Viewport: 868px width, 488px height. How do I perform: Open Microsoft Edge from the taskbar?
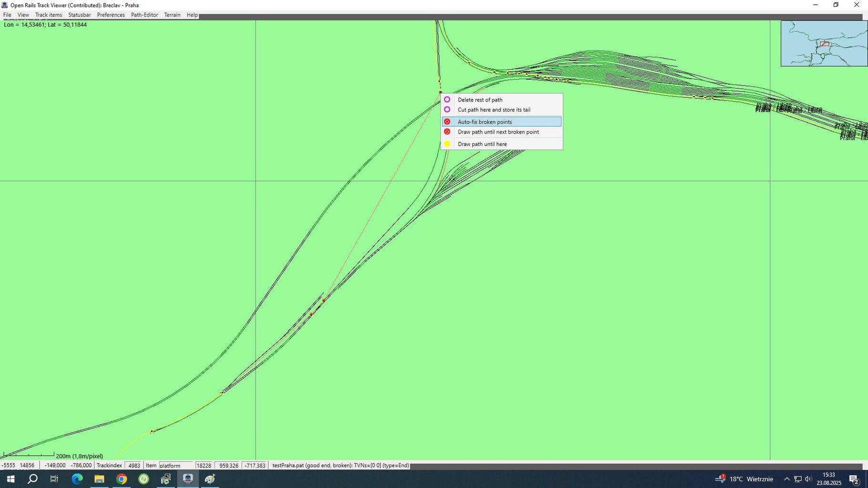point(77,479)
